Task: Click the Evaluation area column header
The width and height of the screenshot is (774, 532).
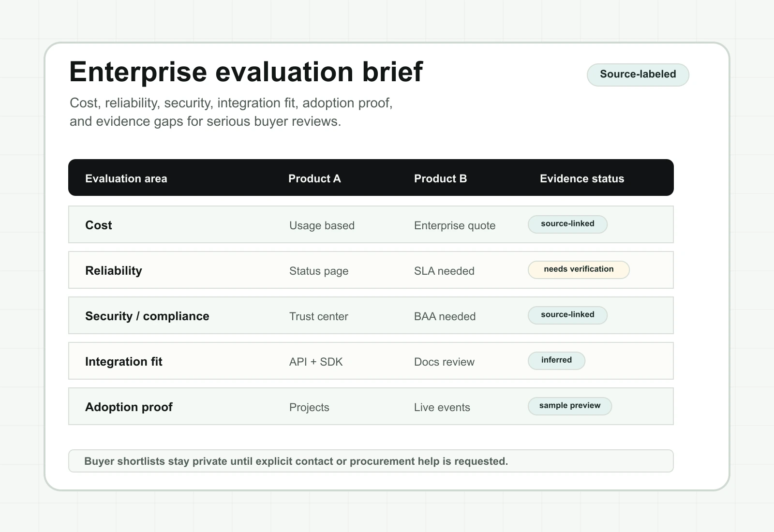Action: (x=126, y=178)
